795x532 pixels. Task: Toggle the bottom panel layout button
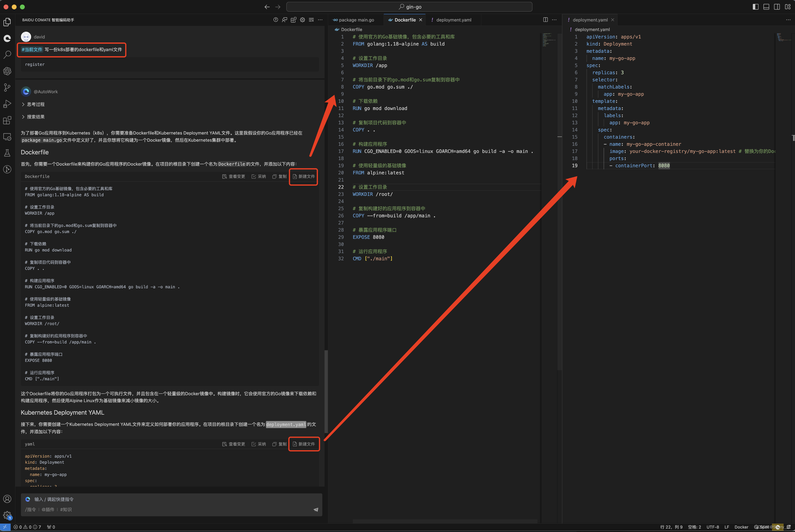766,7
